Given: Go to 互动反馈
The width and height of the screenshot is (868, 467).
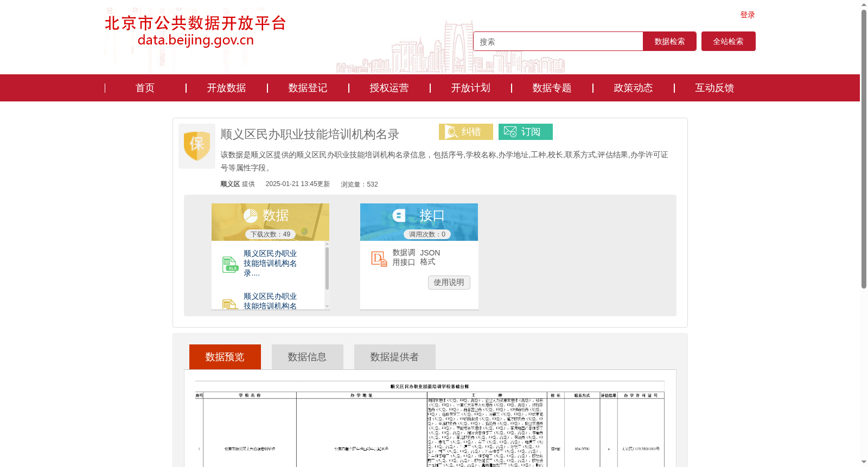Looking at the screenshot, I should [x=714, y=88].
